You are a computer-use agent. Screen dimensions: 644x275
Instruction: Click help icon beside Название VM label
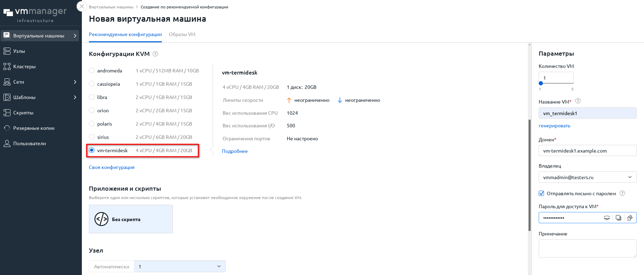[578, 101]
